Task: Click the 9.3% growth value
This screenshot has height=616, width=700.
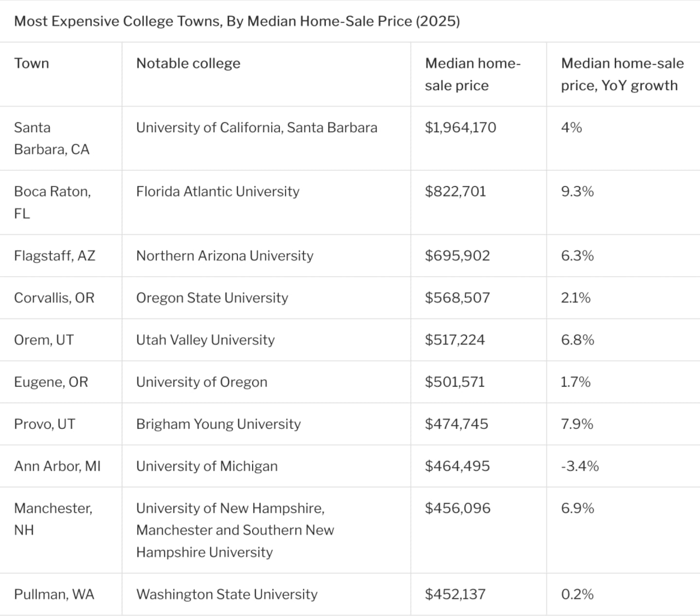Action: 577,192
